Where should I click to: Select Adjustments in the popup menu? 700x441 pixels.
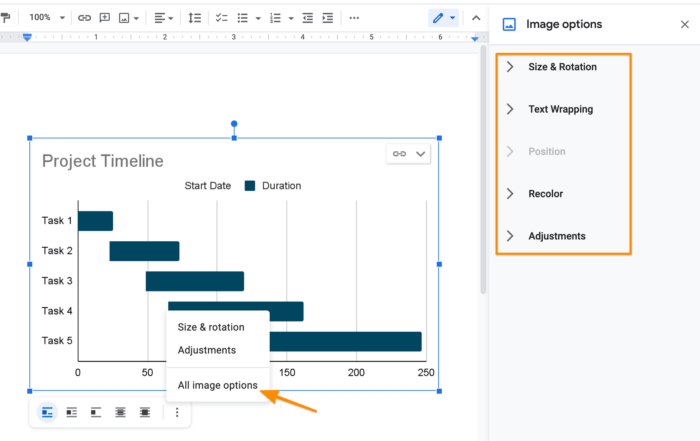[207, 350]
